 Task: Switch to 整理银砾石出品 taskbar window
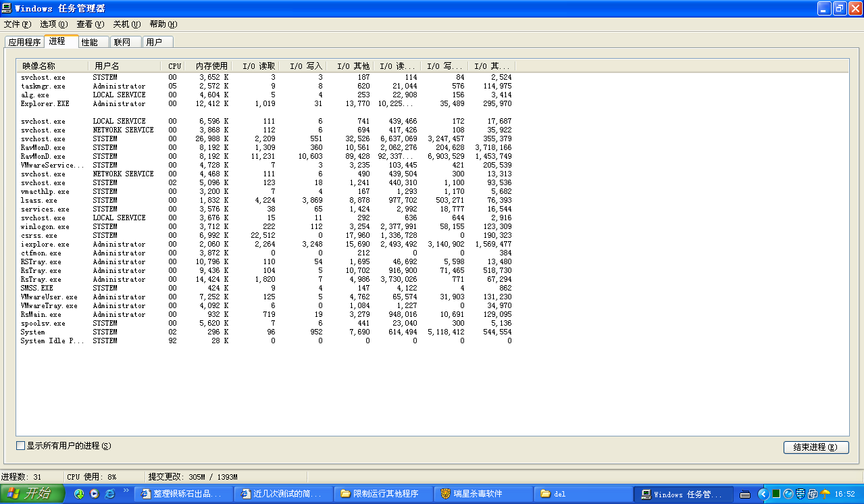(183, 494)
